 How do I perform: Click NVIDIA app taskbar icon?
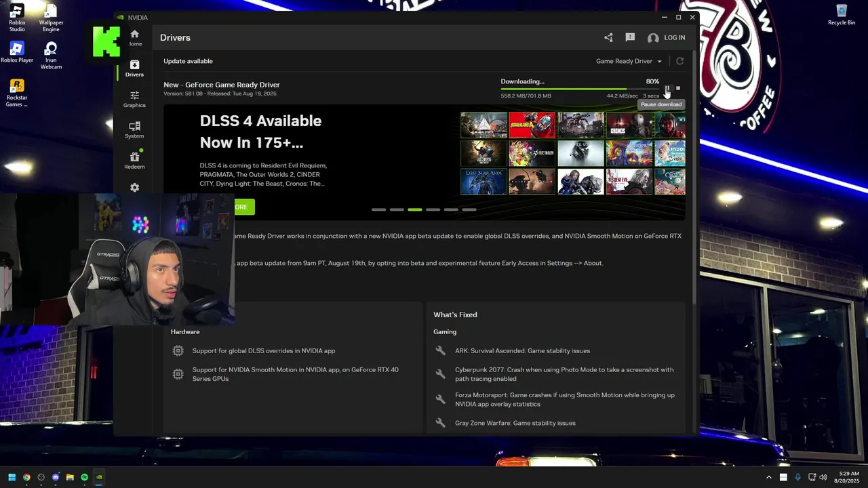tap(99, 477)
